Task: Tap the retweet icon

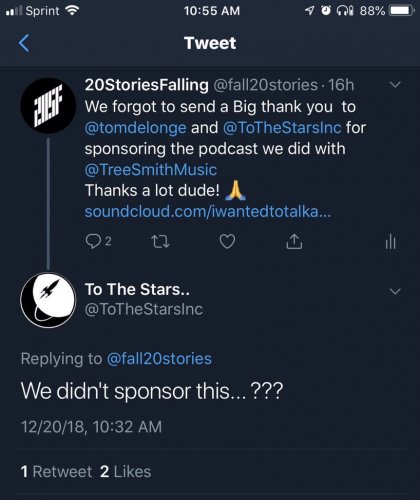Action: (160, 242)
